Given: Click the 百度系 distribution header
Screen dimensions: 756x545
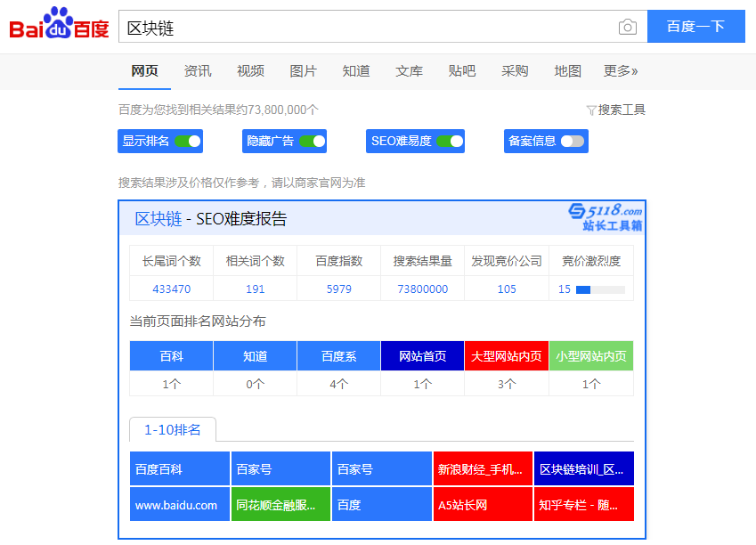Looking at the screenshot, I should (x=339, y=356).
